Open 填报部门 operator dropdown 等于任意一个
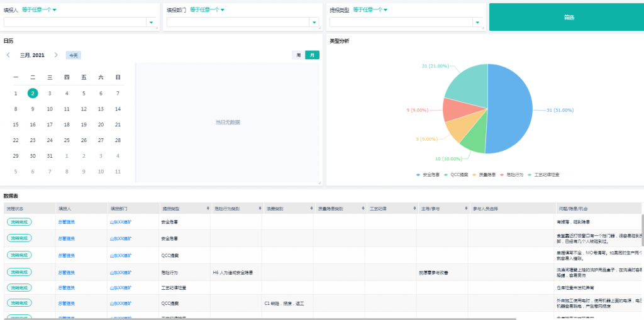The image size is (644, 320). (x=207, y=10)
